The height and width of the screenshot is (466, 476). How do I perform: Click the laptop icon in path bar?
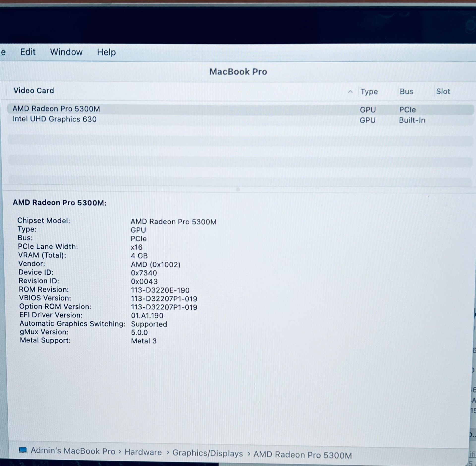pyautogui.click(x=23, y=450)
